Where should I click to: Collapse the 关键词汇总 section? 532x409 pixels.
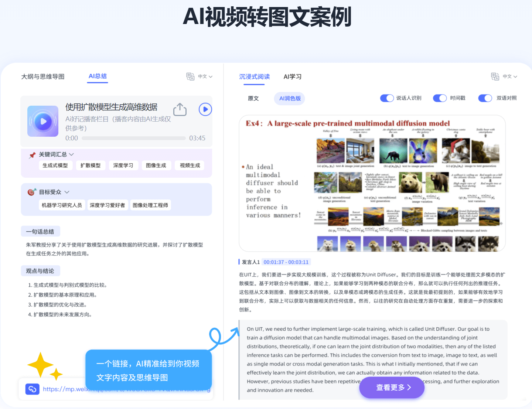71,154
